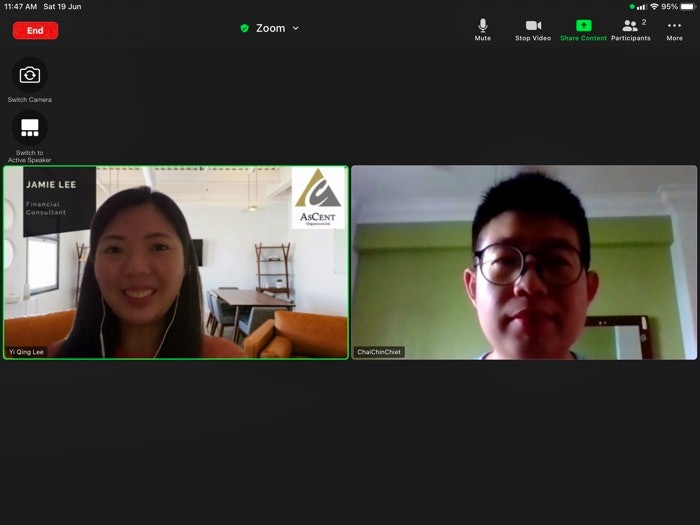
Task: Tap the Switch Camera icon
Action: tap(30, 75)
